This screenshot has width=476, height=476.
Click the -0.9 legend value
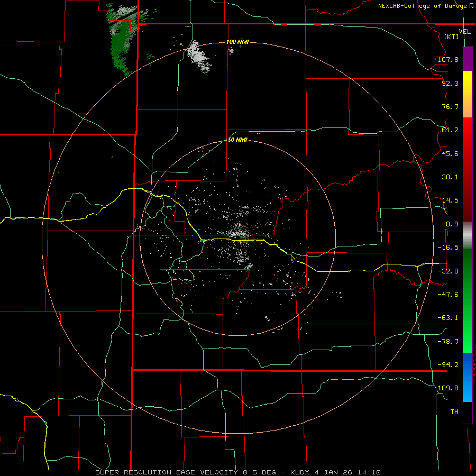[x=450, y=224]
